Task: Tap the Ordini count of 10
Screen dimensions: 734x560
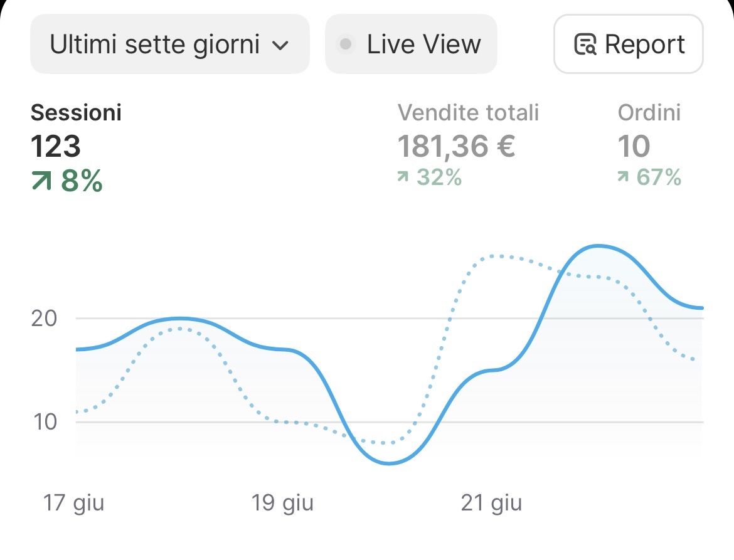Action: [x=634, y=146]
